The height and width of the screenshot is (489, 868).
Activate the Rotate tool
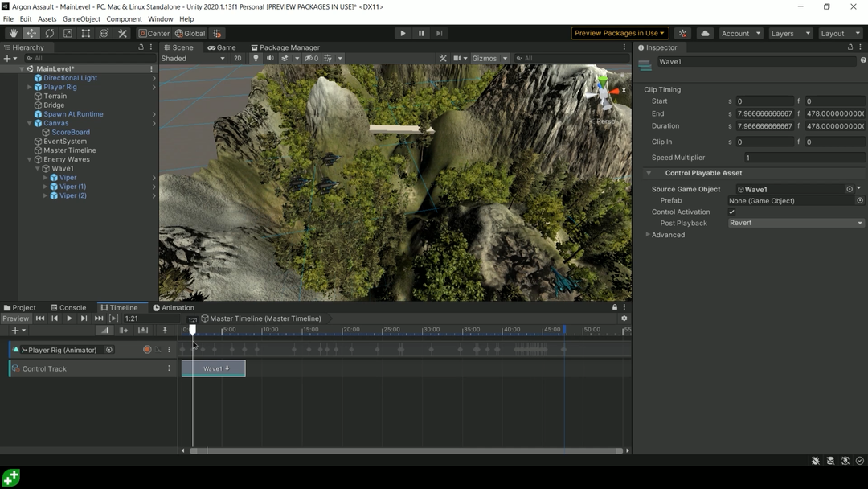point(49,33)
